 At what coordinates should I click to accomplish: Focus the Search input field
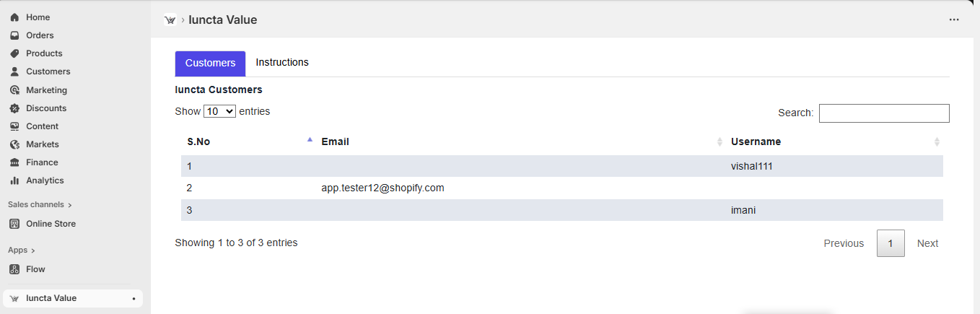tap(884, 113)
